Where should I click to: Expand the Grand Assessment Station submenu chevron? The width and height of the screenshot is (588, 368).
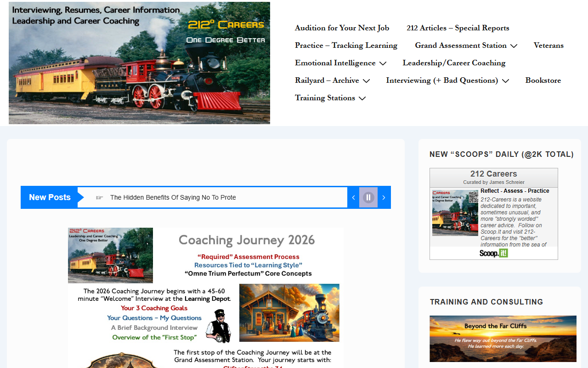(x=514, y=46)
